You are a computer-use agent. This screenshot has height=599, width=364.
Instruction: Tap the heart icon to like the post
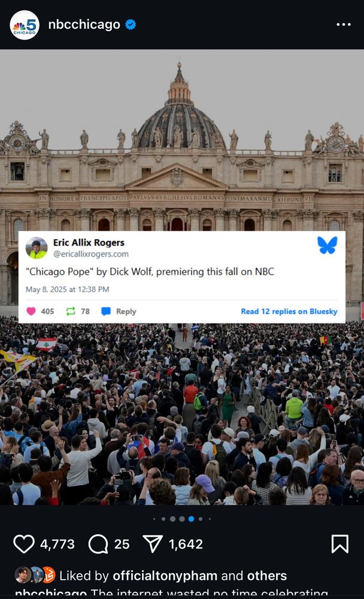(24, 544)
